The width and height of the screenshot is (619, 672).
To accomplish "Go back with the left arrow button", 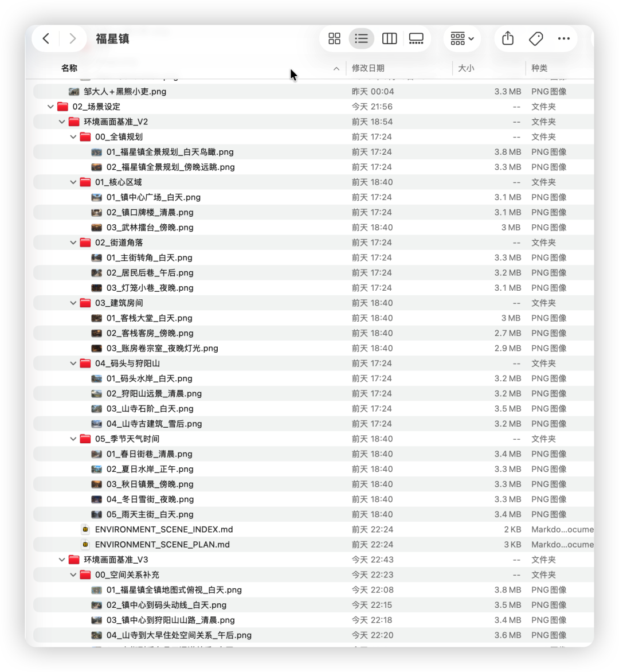I will pyautogui.click(x=46, y=39).
